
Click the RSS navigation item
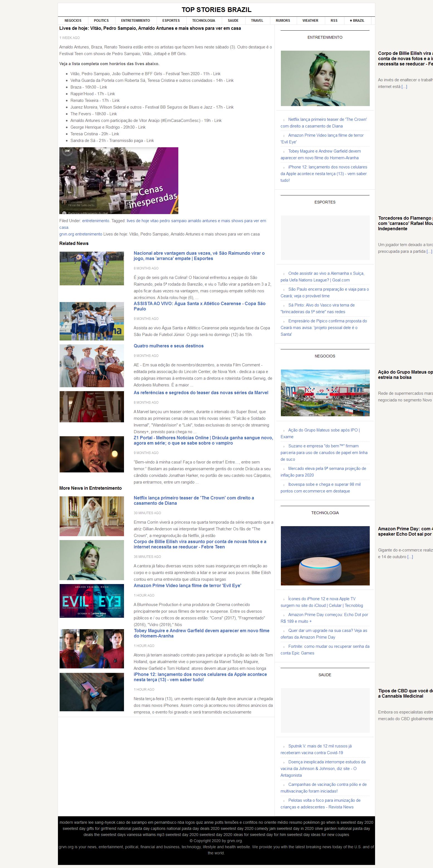(334, 21)
